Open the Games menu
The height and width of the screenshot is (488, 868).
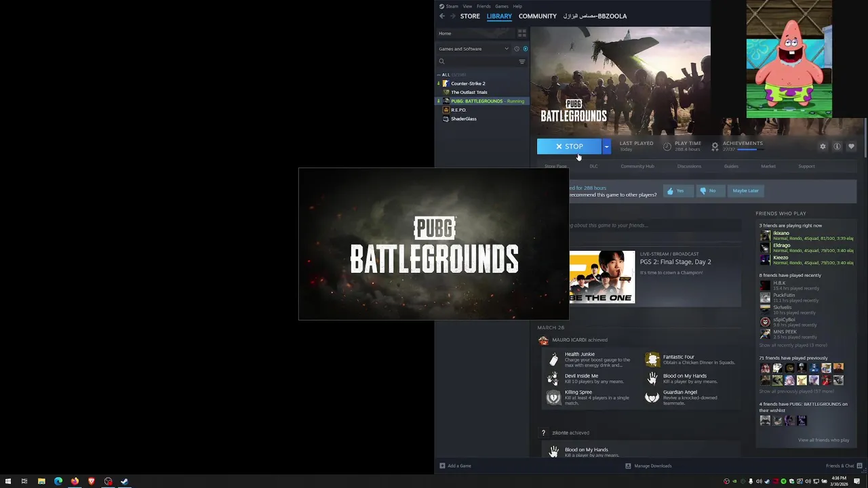pos(502,6)
